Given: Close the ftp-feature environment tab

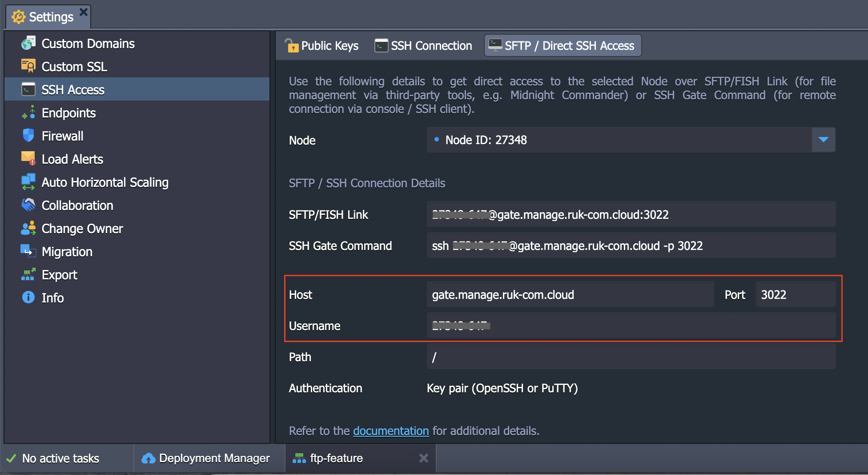Looking at the screenshot, I should (x=423, y=458).
